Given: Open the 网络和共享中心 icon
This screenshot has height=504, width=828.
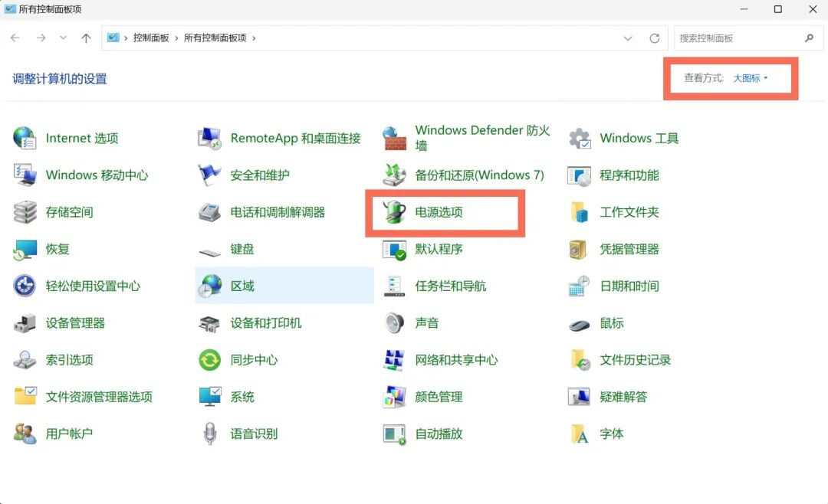Looking at the screenshot, I should (395, 360).
